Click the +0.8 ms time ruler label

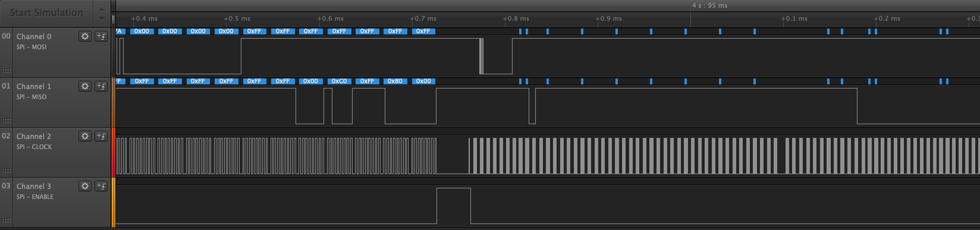coord(516,18)
